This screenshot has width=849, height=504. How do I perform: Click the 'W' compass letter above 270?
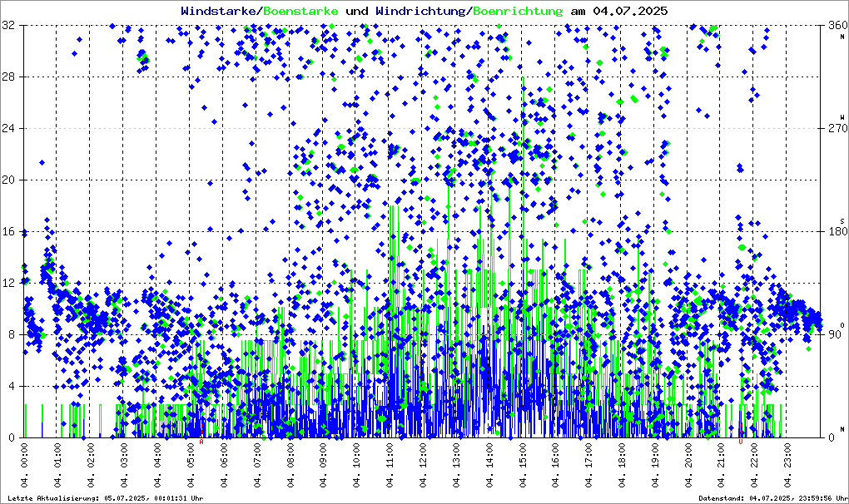[x=842, y=117]
